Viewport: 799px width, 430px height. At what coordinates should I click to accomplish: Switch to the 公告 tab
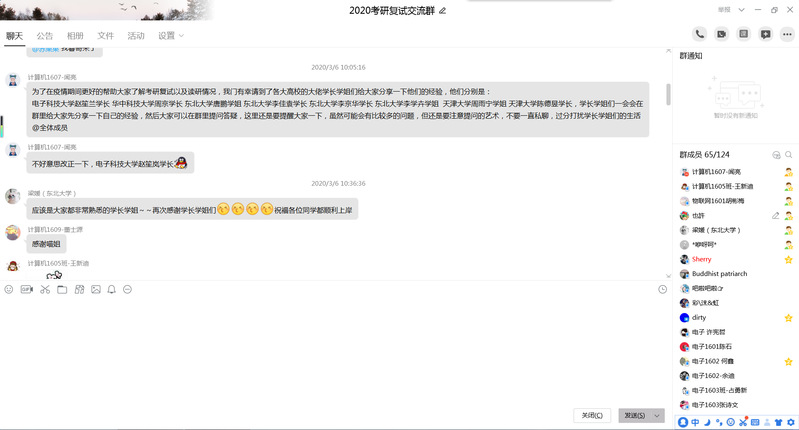coord(45,35)
